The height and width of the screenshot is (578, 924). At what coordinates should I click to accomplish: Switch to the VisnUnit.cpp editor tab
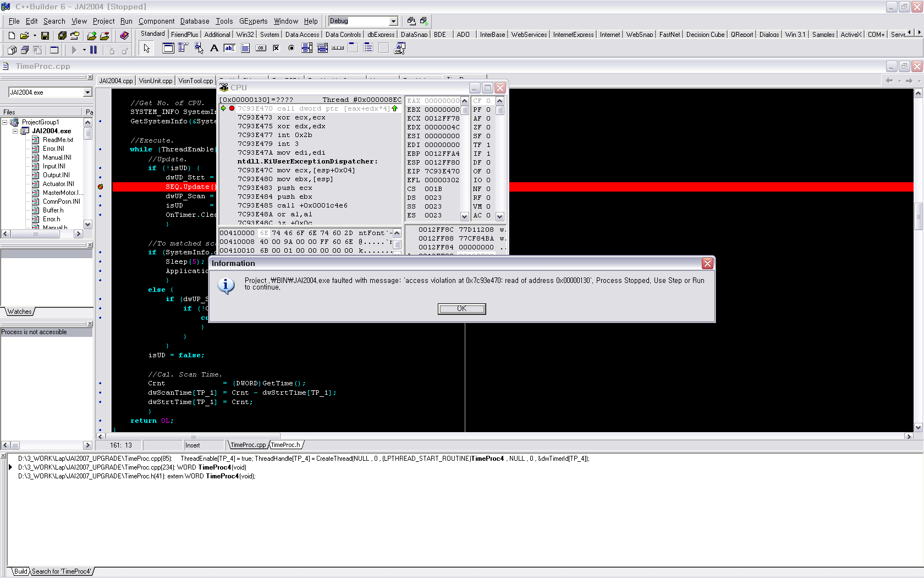[x=155, y=81]
